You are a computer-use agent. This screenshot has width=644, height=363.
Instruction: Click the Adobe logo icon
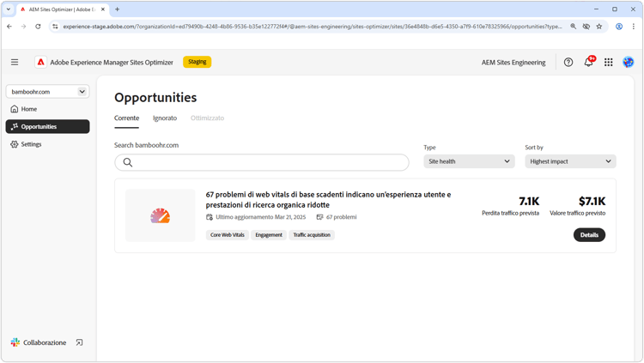40,62
